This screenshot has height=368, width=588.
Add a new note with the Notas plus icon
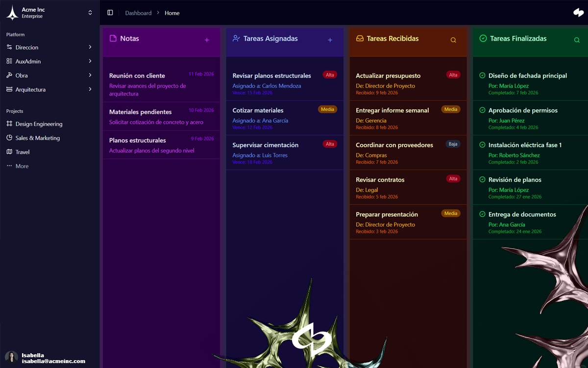pyautogui.click(x=207, y=40)
